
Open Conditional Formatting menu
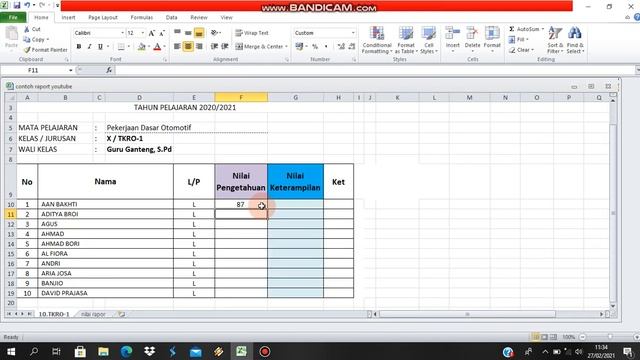click(377, 40)
